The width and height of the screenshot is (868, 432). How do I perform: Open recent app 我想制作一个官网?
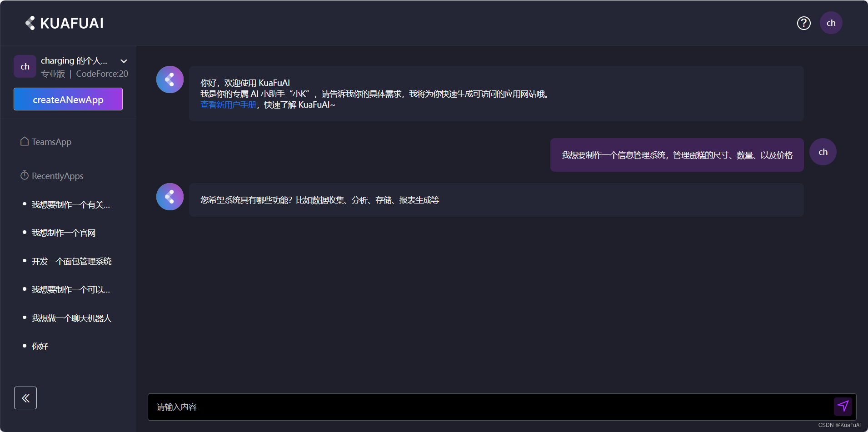64,233
